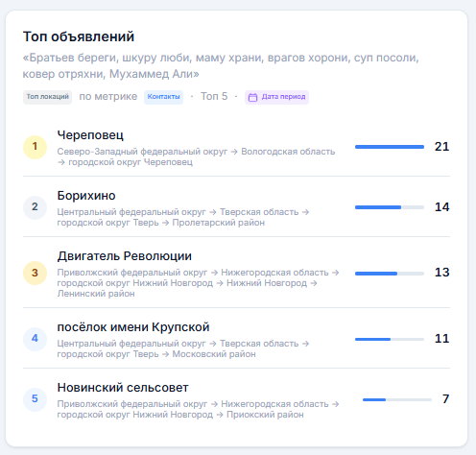Click the rank 2 grey badge
Viewport: 476px width, 455px height.
(x=35, y=207)
